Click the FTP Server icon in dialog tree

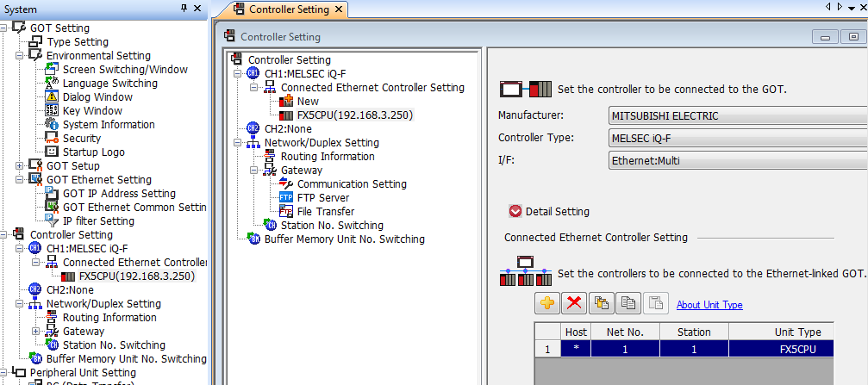pos(286,198)
